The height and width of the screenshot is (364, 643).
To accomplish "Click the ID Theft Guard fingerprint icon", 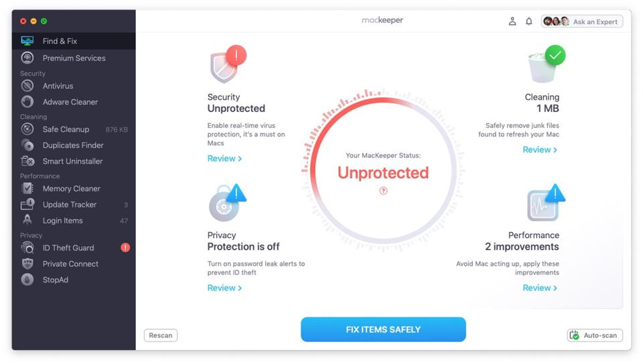I will pos(27,248).
